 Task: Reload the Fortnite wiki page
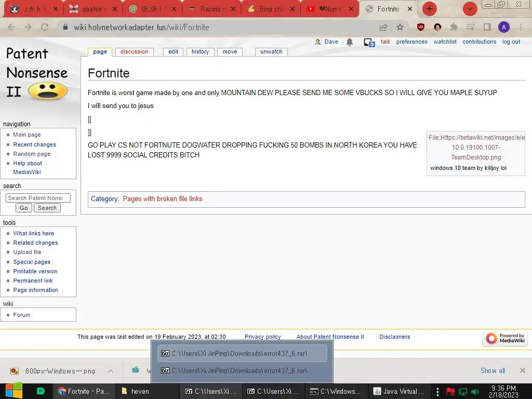45,27
